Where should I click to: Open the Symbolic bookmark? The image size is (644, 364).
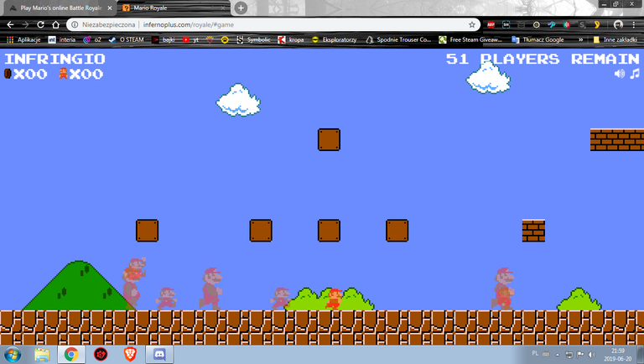tap(254, 39)
